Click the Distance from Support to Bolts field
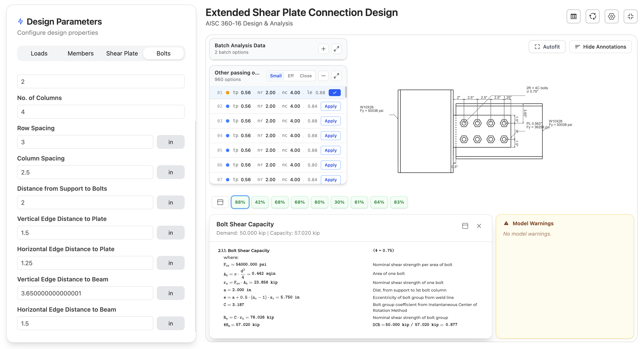This screenshot has width=644, height=349. click(85, 203)
